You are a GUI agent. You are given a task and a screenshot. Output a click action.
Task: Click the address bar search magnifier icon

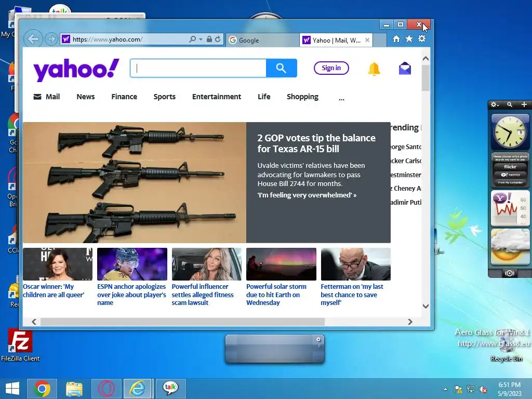tap(192, 39)
